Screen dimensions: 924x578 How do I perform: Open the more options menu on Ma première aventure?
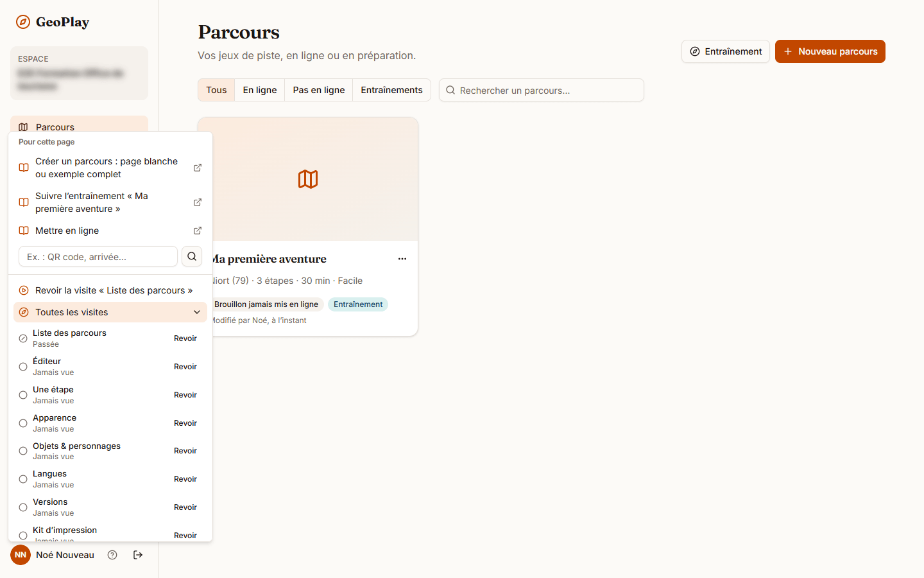click(x=402, y=259)
